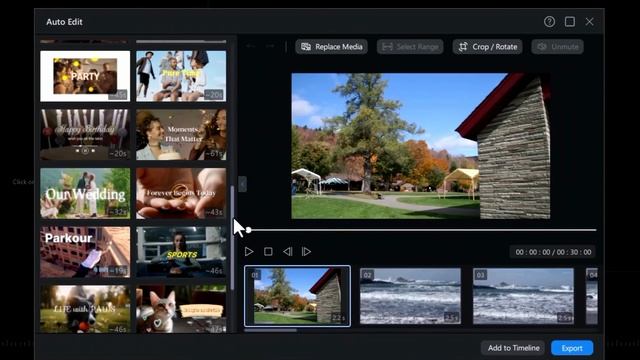Select the cat template thumbnail

pyautogui.click(x=181, y=309)
